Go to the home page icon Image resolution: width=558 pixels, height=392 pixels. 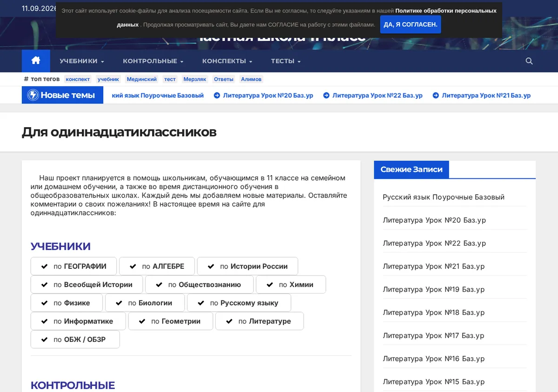(36, 61)
